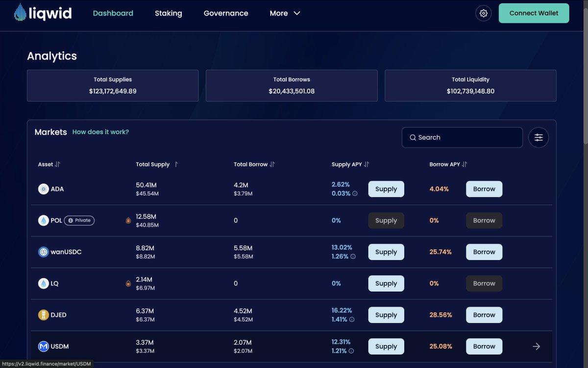Click the POL asset icon

(44, 220)
